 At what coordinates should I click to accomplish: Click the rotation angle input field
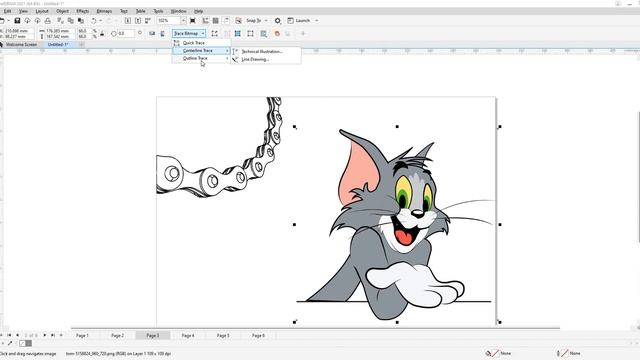coord(126,33)
